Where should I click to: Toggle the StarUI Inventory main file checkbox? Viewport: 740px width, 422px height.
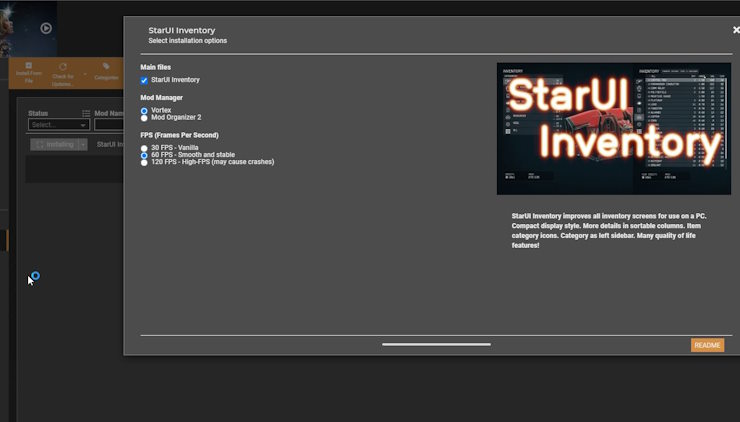(x=144, y=81)
